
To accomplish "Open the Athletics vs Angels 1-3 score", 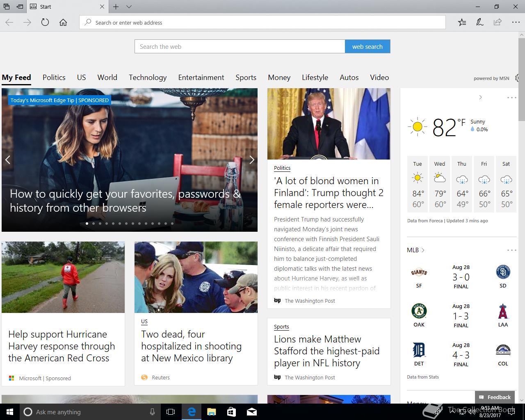I will pyautogui.click(x=461, y=316).
